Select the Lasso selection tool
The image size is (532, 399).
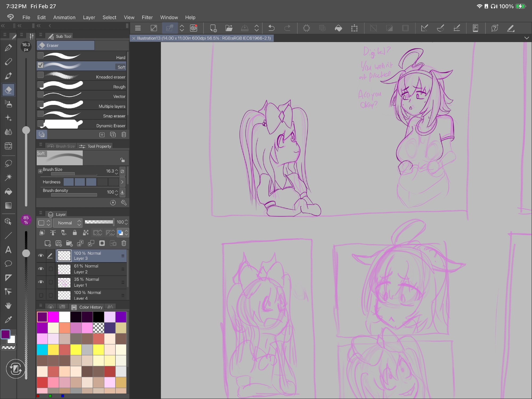8,163
